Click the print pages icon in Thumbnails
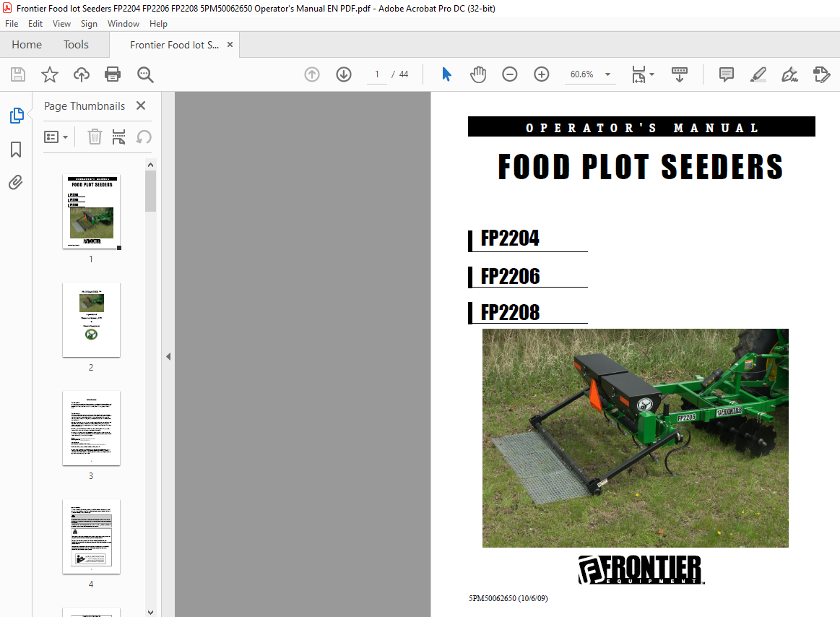Screen dimensions: 840x617 (118, 137)
